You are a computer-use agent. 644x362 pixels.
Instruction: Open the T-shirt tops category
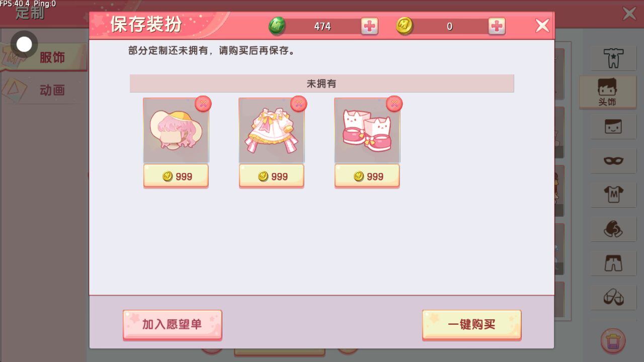tap(613, 194)
